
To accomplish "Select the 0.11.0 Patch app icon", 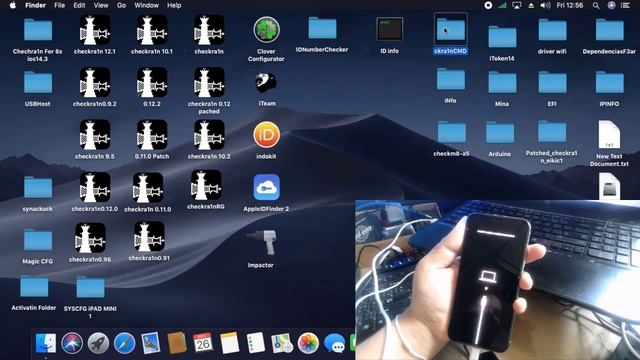I will click(x=152, y=135).
